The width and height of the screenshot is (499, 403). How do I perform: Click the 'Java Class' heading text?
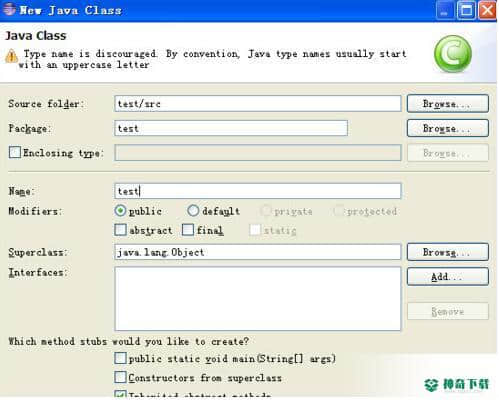(36, 36)
